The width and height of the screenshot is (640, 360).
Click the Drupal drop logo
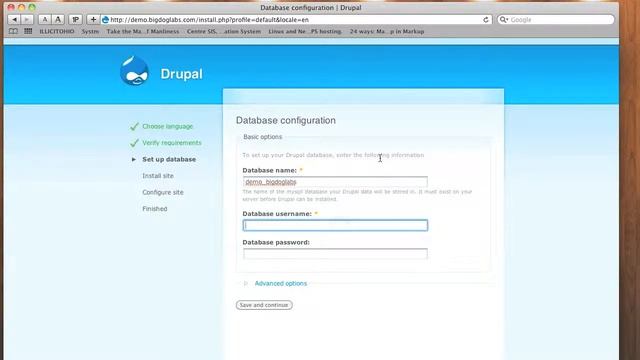click(134, 71)
